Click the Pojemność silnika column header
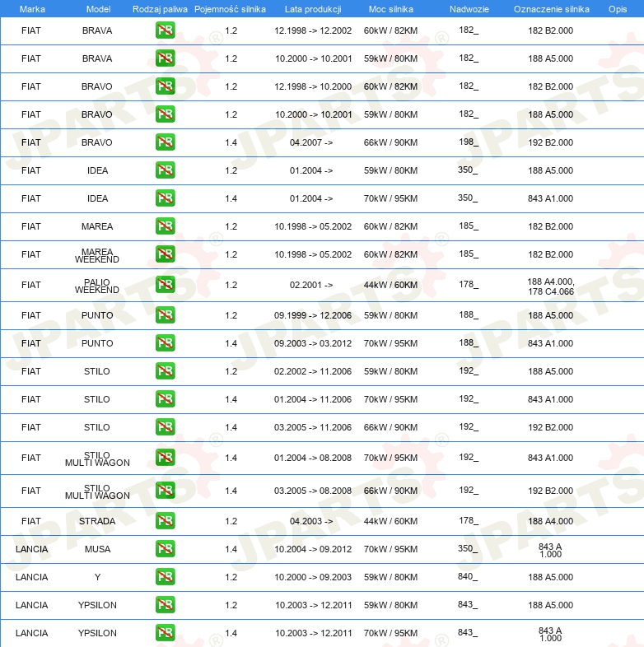The width and height of the screenshot is (644, 647). 230,9
